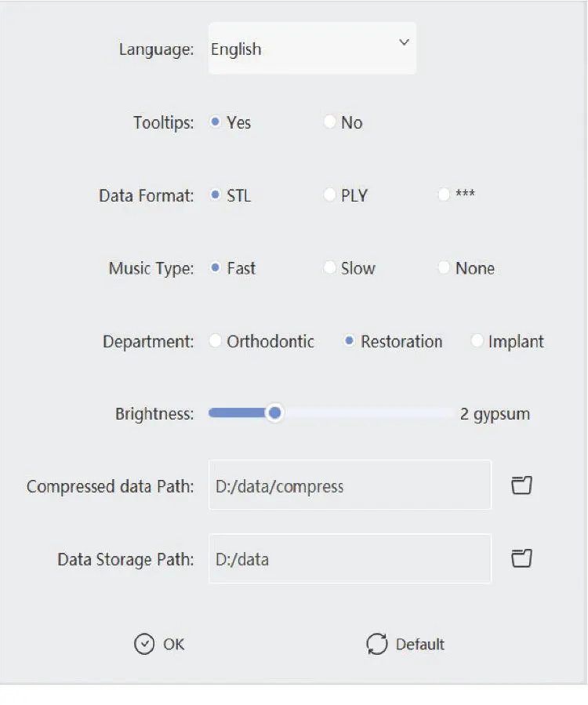Set Music Type to Slow
This screenshot has width=588, height=705.
click(330, 268)
